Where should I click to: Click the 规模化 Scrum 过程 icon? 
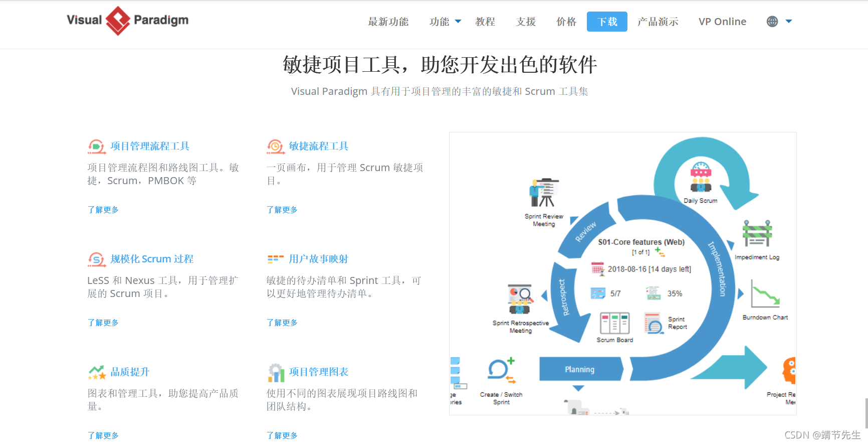tap(96, 259)
